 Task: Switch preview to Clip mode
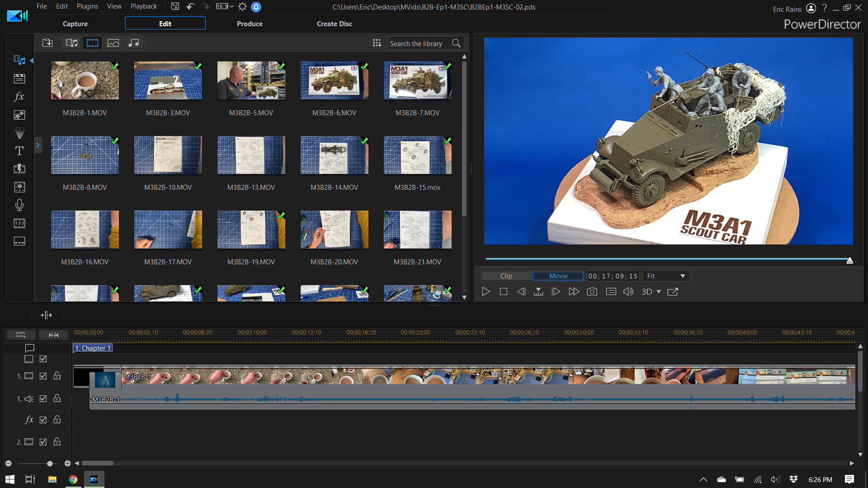point(506,276)
